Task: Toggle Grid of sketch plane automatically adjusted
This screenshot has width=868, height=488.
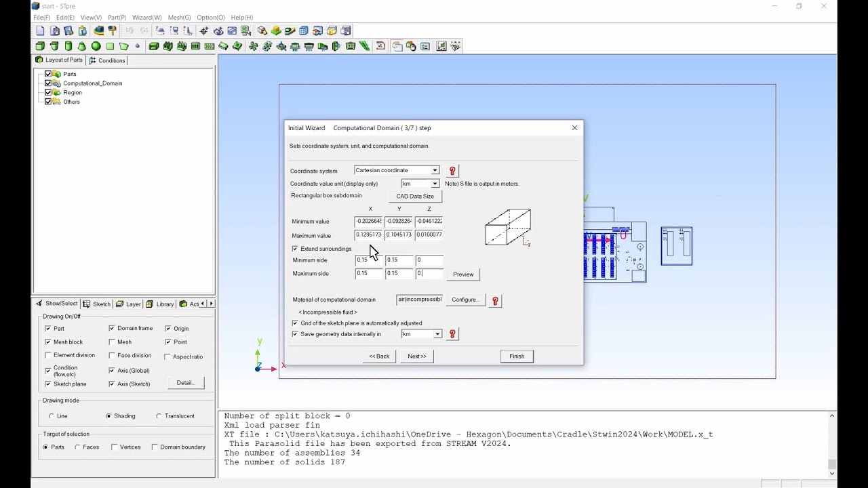Action: click(295, 323)
